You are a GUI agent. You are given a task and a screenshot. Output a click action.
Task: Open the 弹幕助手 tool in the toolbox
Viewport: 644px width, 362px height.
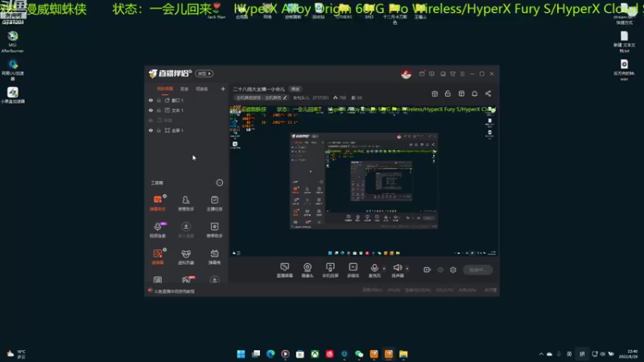click(x=158, y=203)
